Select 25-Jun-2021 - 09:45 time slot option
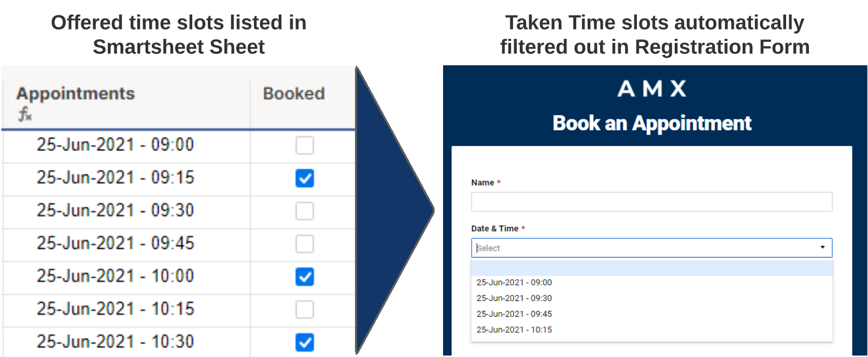This screenshot has width=868, height=357. (x=514, y=314)
